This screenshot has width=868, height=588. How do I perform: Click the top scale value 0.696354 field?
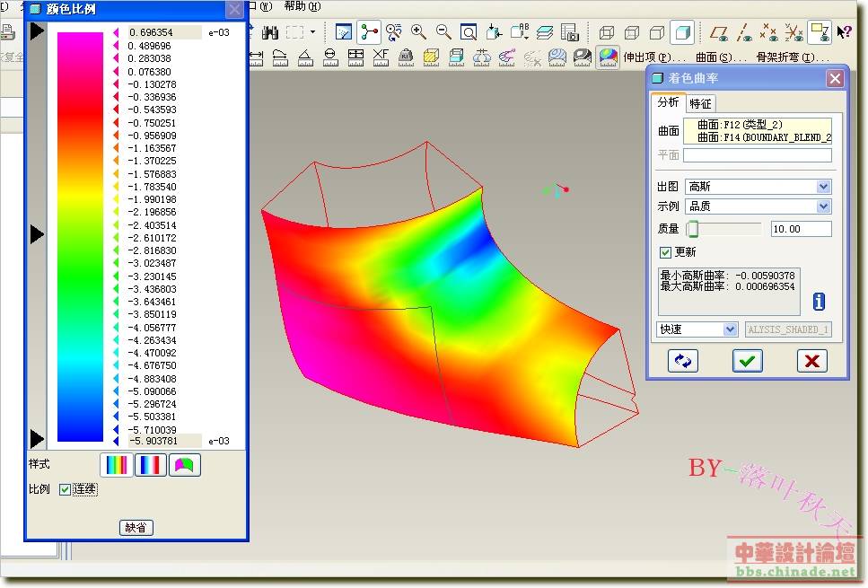tap(165, 32)
